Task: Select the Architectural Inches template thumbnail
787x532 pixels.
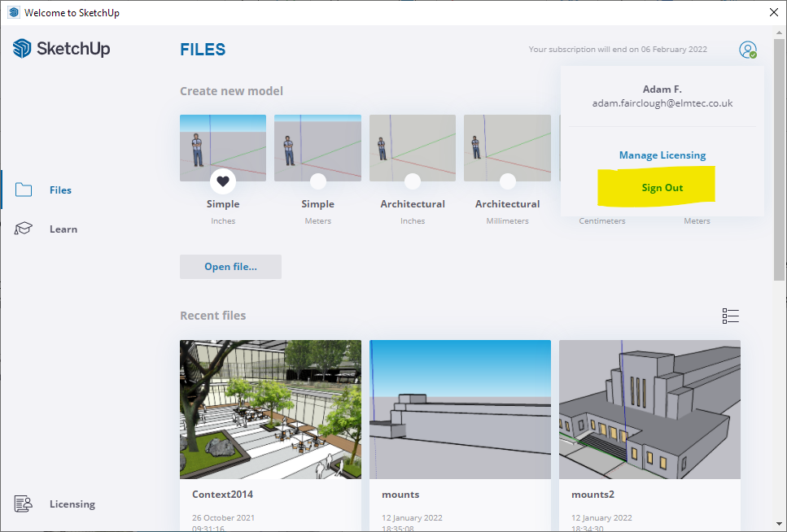Action: [x=413, y=147]
